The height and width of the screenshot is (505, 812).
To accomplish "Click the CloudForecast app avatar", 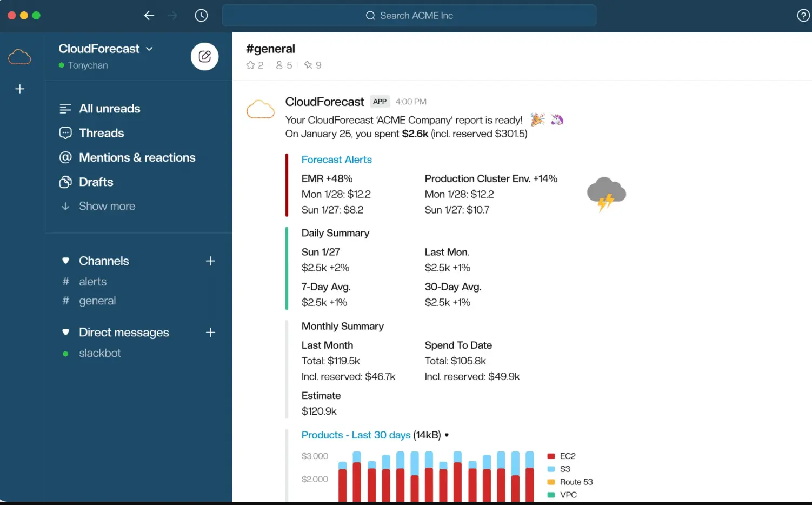I will coord(261,109).
